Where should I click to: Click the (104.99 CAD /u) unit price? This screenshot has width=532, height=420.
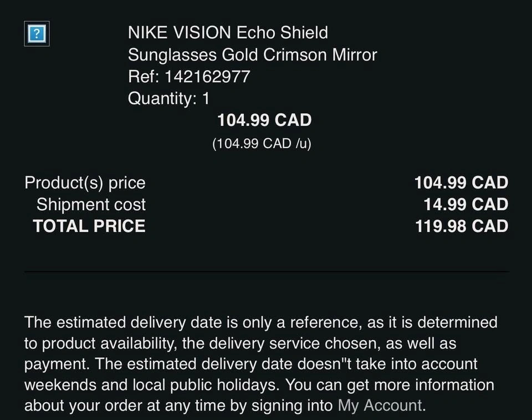pyautogui.click(x=262, y=143)
